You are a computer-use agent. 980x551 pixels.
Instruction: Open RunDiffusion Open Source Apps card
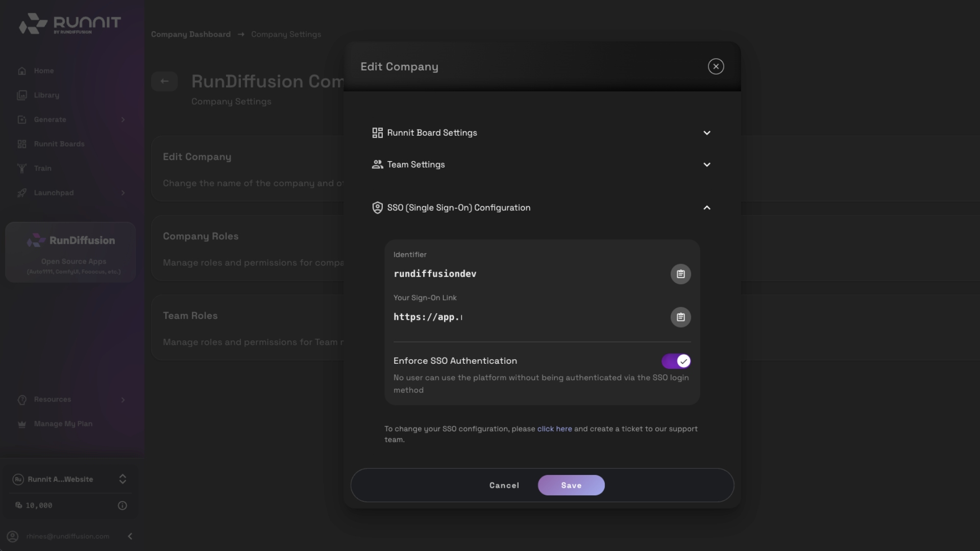coord(70,253)
